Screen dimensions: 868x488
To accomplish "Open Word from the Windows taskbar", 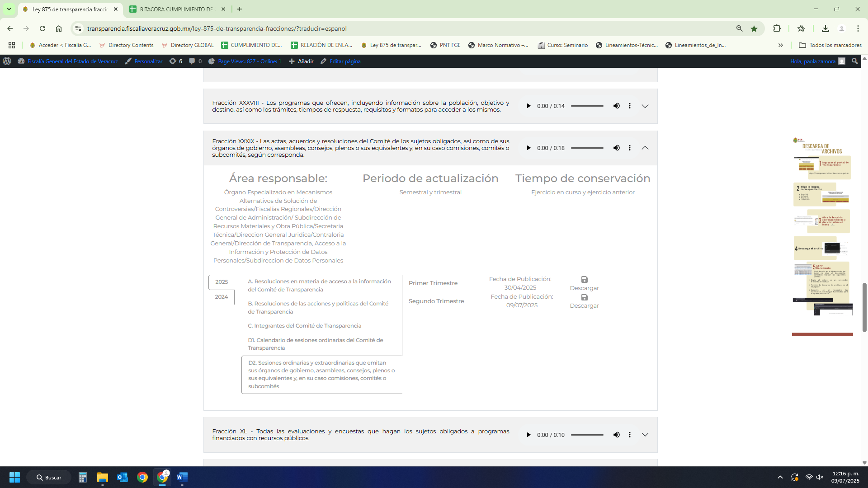I will (182, 477).
